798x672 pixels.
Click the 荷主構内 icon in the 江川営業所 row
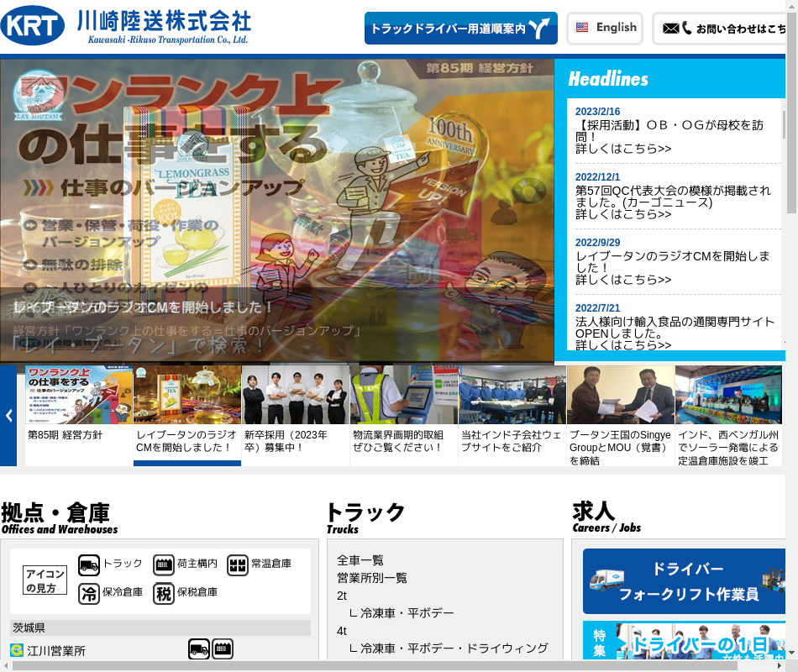pyautogui.click(x=223, y=649)
